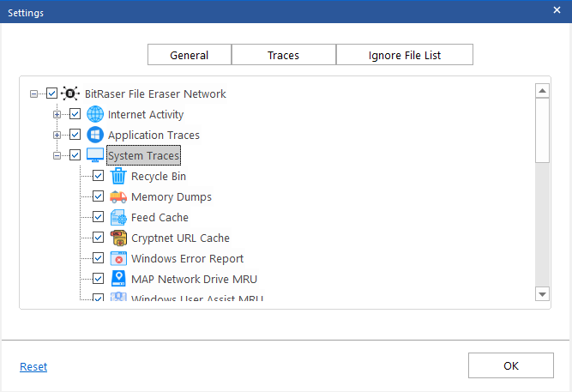
Task: Collapse the System Traces tree node
Action: click(57, 156)
